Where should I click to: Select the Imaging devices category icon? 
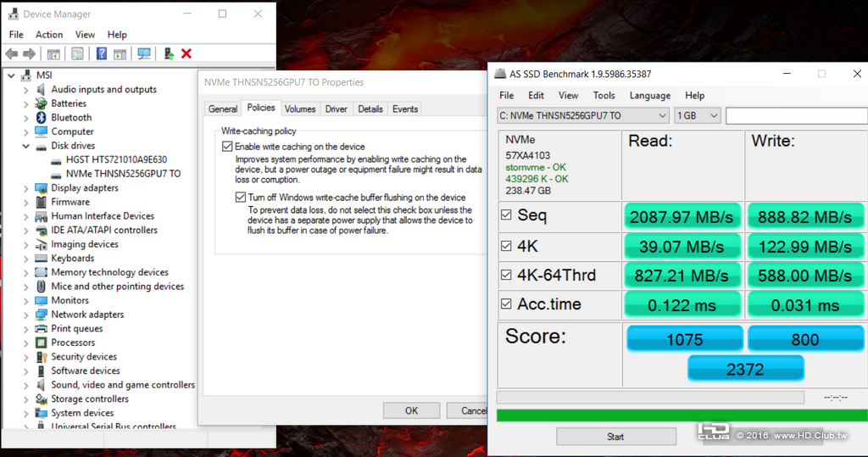click(x=41, y=244)
